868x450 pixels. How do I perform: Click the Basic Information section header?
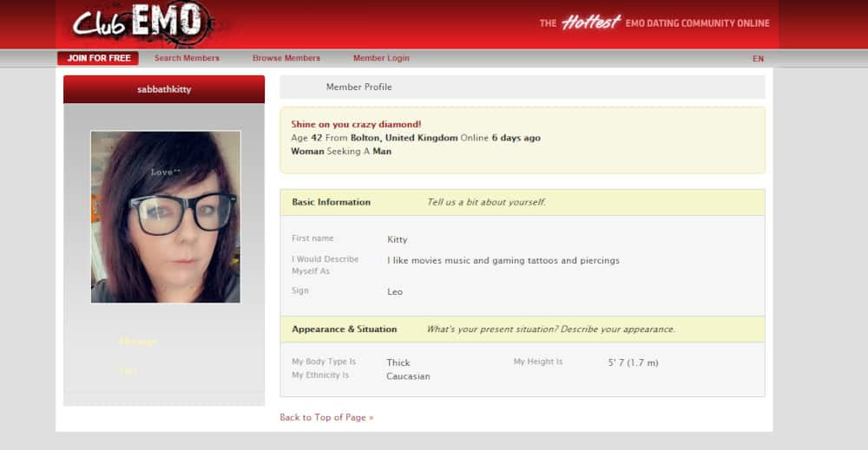tap(523, 202)
